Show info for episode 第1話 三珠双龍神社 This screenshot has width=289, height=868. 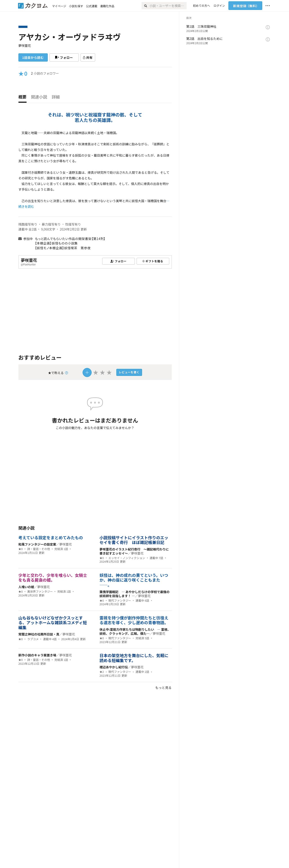(x=268, y=27)
